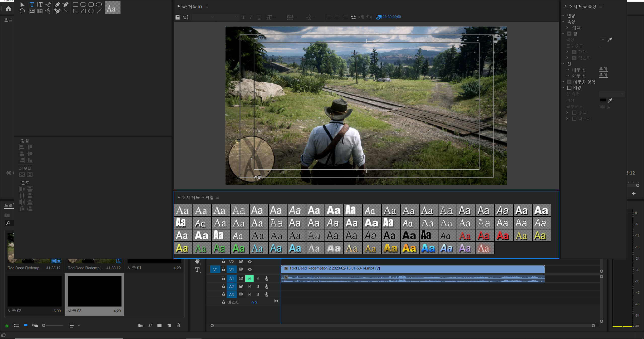
Task: Collapse the 변형 section
Action: 563,16
